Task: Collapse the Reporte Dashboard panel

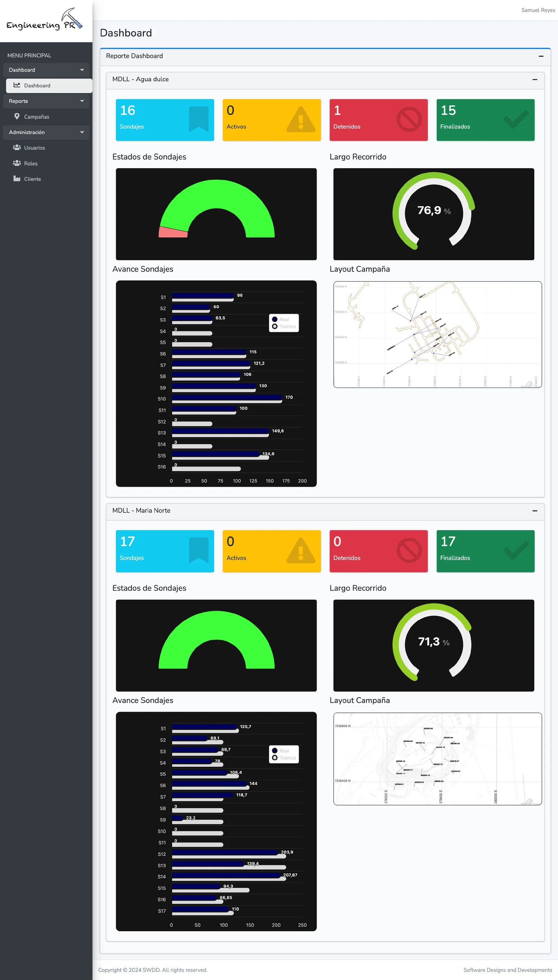Action: click(541, 56)
